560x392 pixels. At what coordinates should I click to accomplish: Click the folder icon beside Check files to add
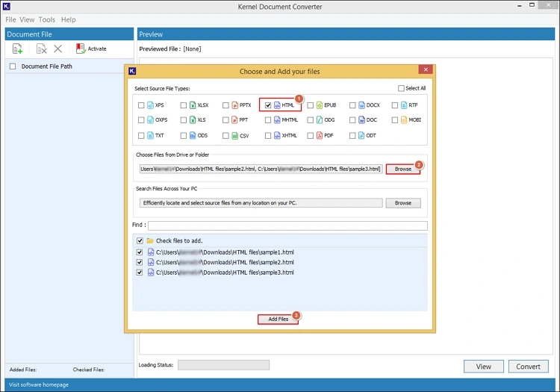click(150, 241)
